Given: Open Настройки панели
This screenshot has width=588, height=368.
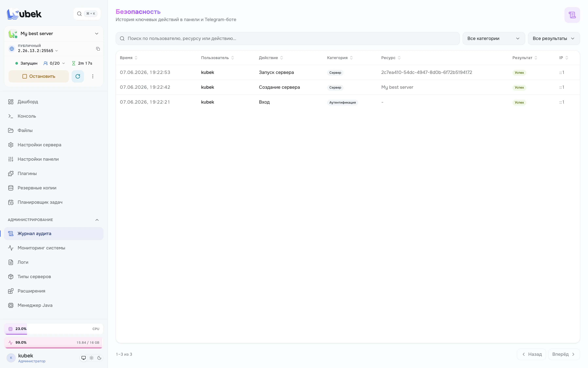Looking at the screenshot, I should tap(54, 159).
